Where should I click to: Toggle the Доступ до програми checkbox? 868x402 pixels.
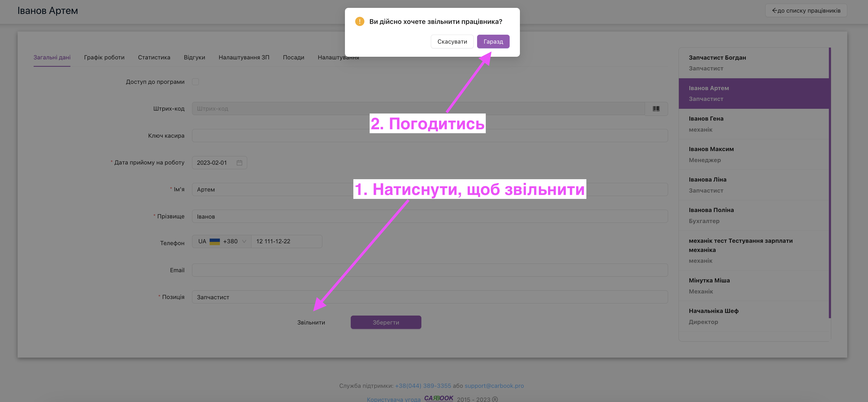(195, 82)
